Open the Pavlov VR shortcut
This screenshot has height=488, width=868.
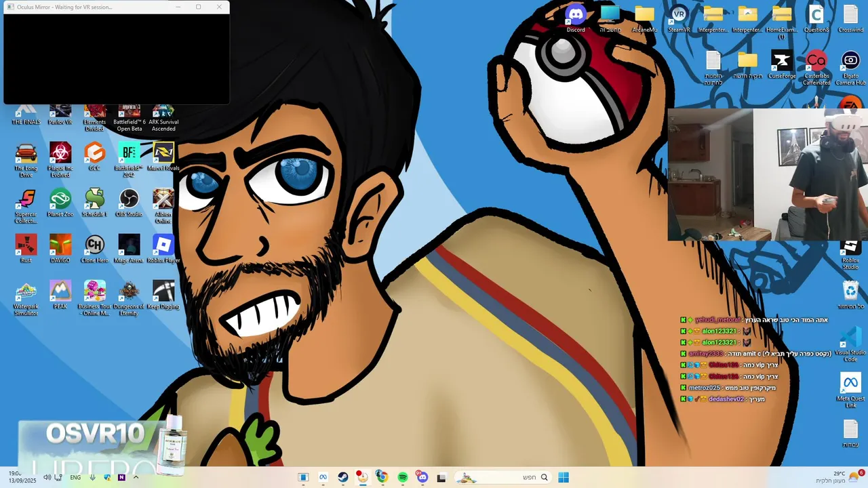click(x=60, y=115)
